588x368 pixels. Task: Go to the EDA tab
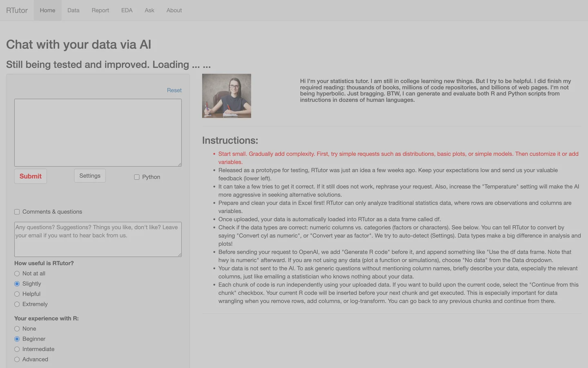pos(127,10)
